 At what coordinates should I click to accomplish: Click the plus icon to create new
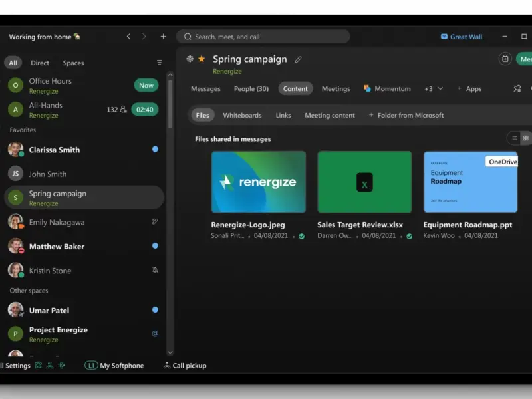click(x=163, y=37)
